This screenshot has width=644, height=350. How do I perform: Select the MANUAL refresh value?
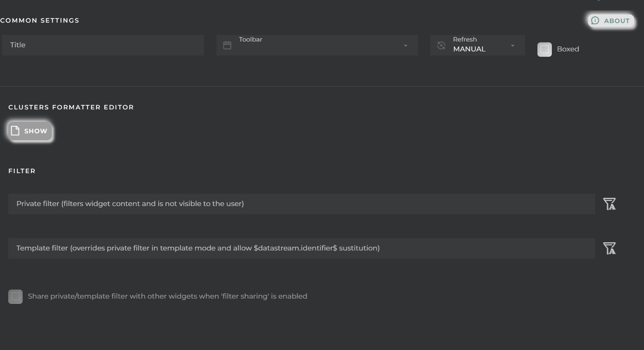(469, 49)
